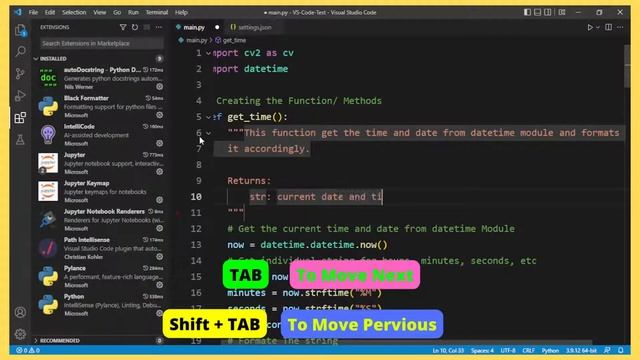This screenshot has width=640, height=360.
Task: Open manage gear for Black Formatter extension
Action: [x=160, y=115]
